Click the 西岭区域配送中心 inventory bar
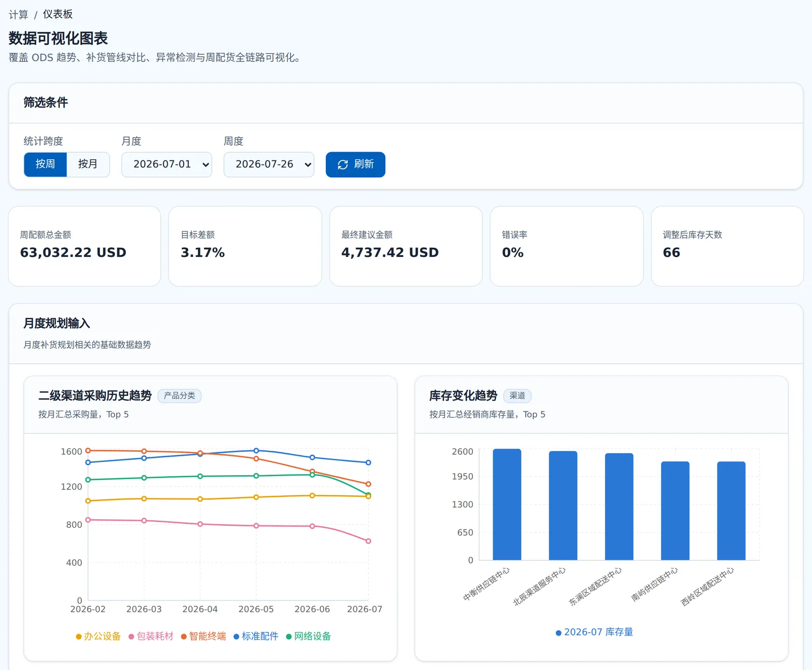This screenshot has width=812, height=670. 731,511
